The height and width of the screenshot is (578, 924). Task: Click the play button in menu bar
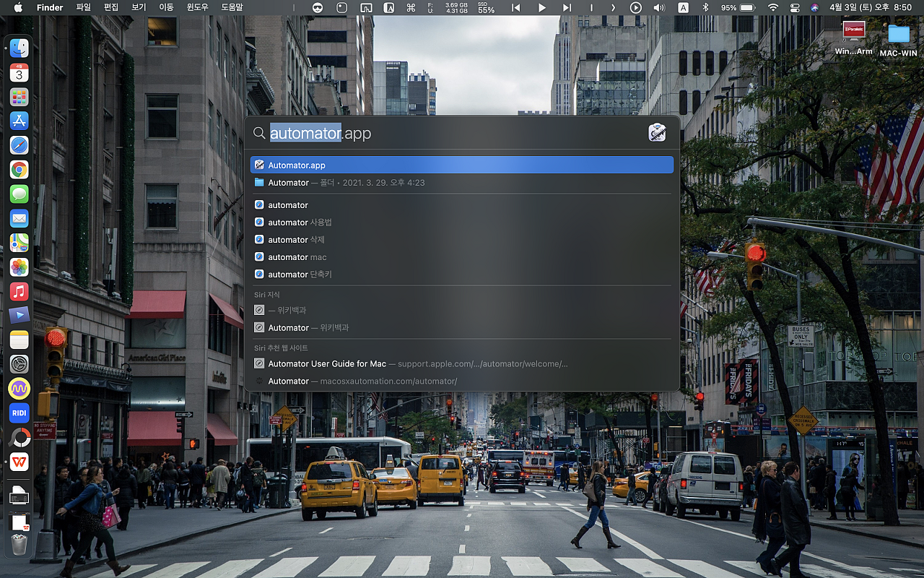pos(541,7)
